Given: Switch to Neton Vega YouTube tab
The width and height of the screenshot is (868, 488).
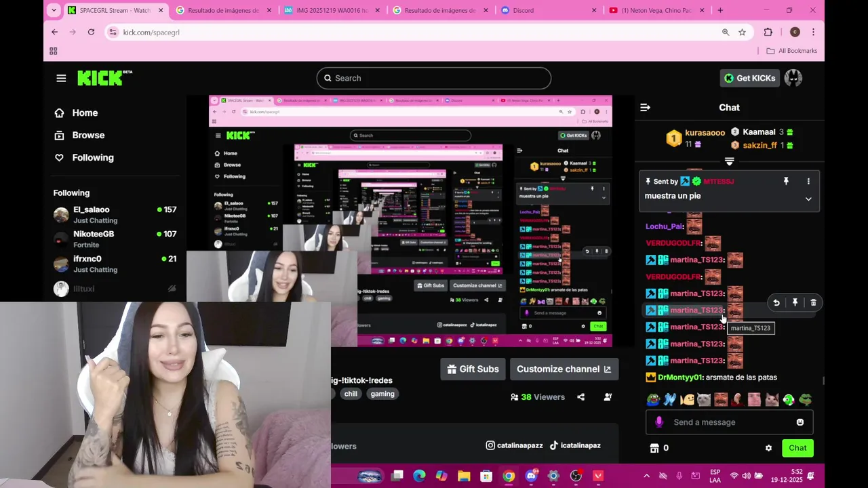Looking at the screenshot, I should point(657,10).
